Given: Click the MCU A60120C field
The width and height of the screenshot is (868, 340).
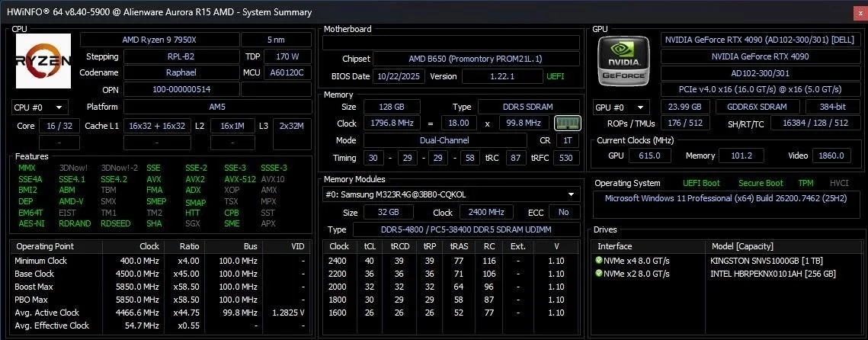Looking at the screenshot, I should point(287,72).
